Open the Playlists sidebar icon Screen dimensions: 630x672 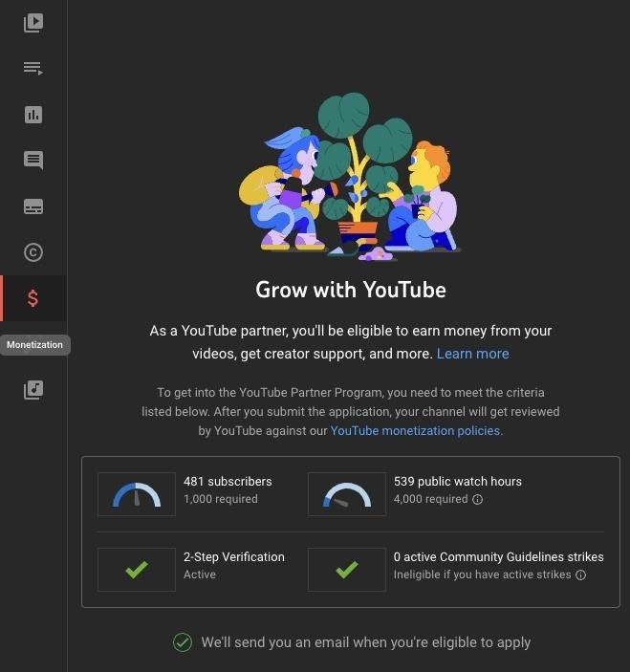point(33,68)
